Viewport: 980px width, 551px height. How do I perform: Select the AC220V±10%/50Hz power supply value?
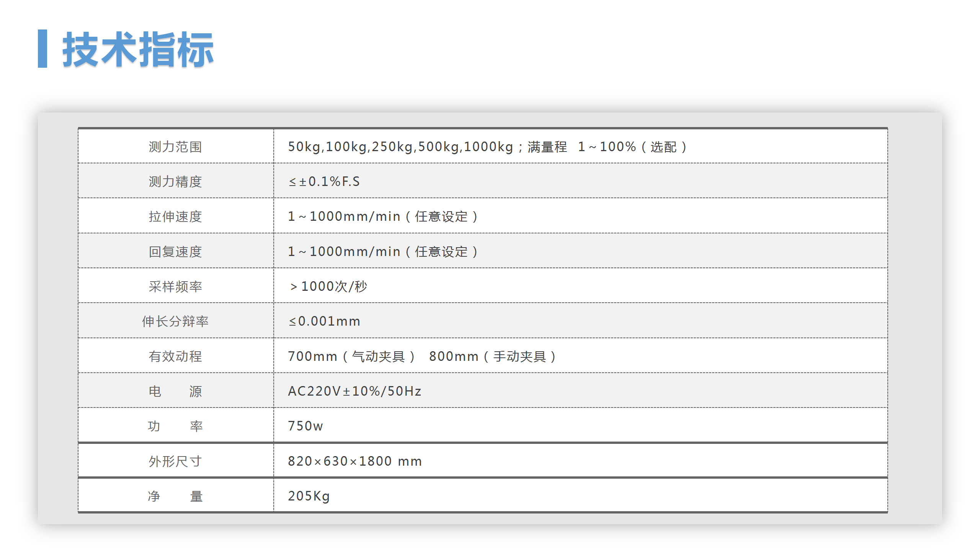point(354,391)
